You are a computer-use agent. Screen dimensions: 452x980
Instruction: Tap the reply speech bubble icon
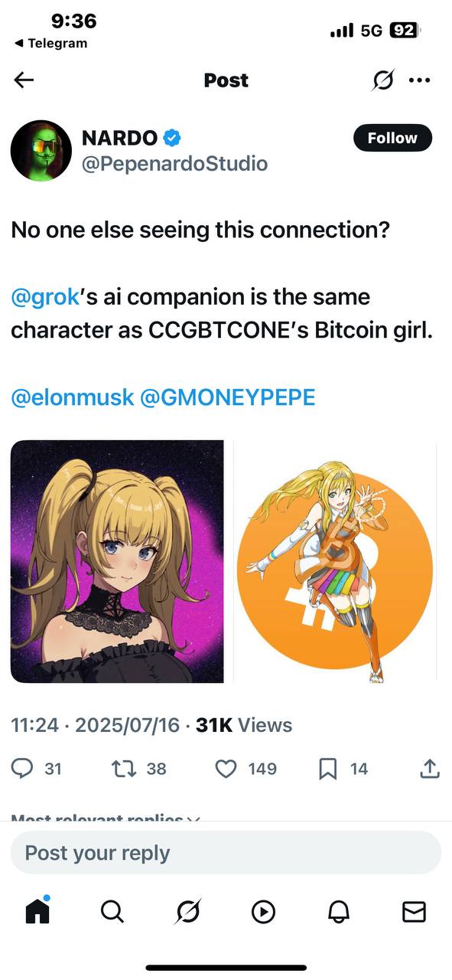[x=23, y=768]
